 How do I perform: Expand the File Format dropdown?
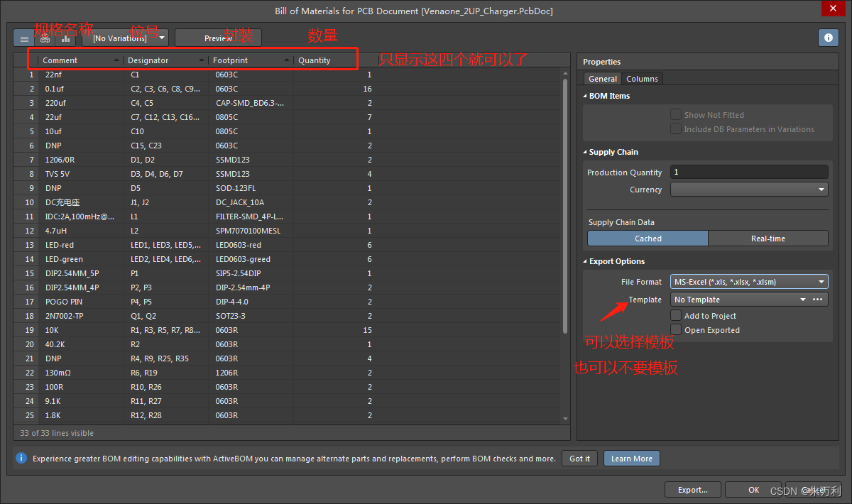[748, 282]
